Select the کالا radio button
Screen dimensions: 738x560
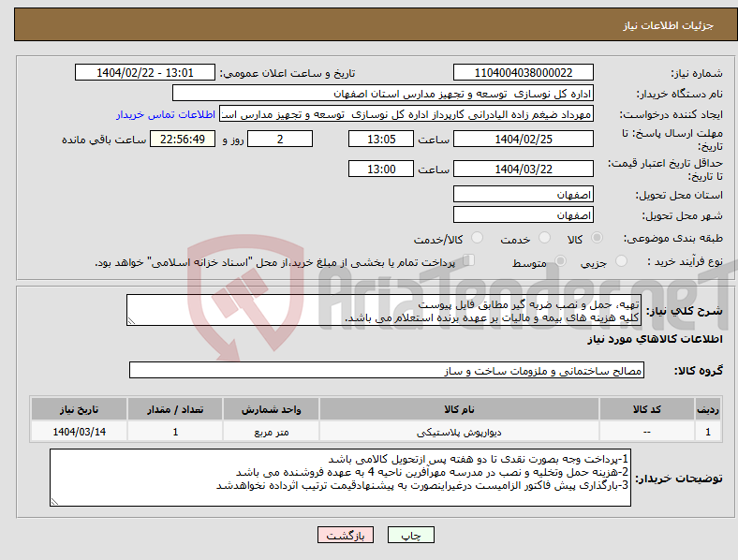coord(597,238)
